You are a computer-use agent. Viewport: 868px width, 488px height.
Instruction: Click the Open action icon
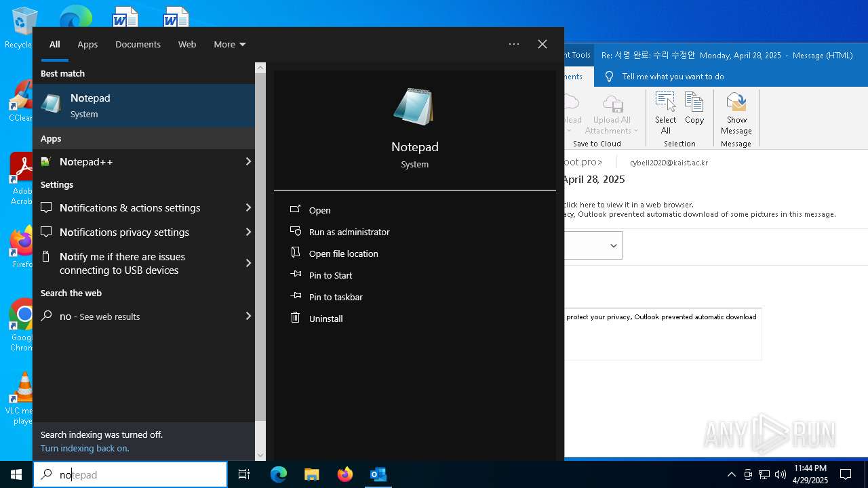[x=295, y=209]
